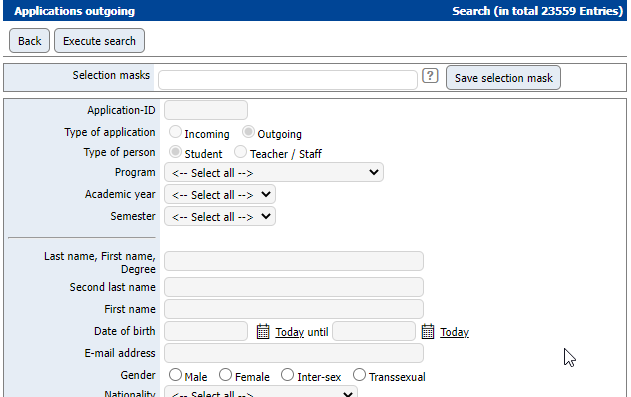This screenshot has width=631, height=397.
Task: Go back using the Back button
Action: 29,41
